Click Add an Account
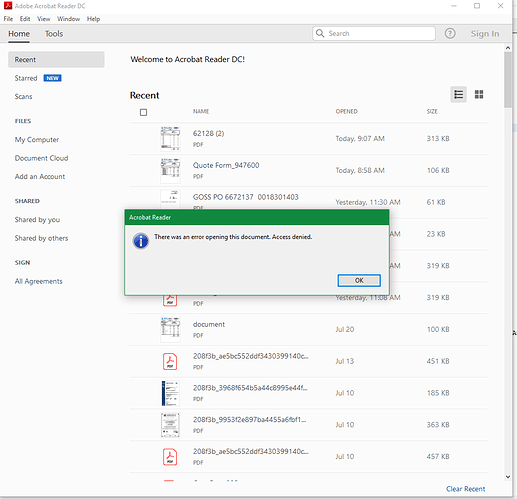 point(40,177)
